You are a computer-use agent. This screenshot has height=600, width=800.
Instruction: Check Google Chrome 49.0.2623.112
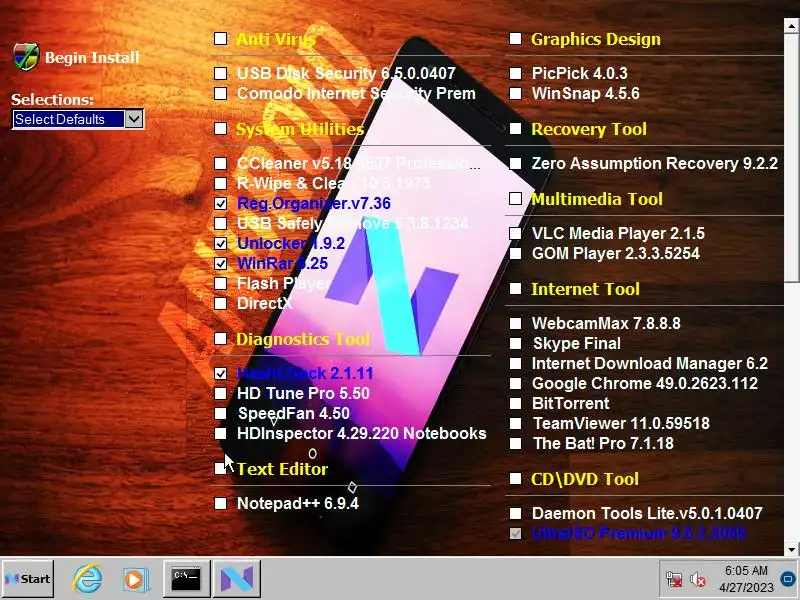point(516,383)
